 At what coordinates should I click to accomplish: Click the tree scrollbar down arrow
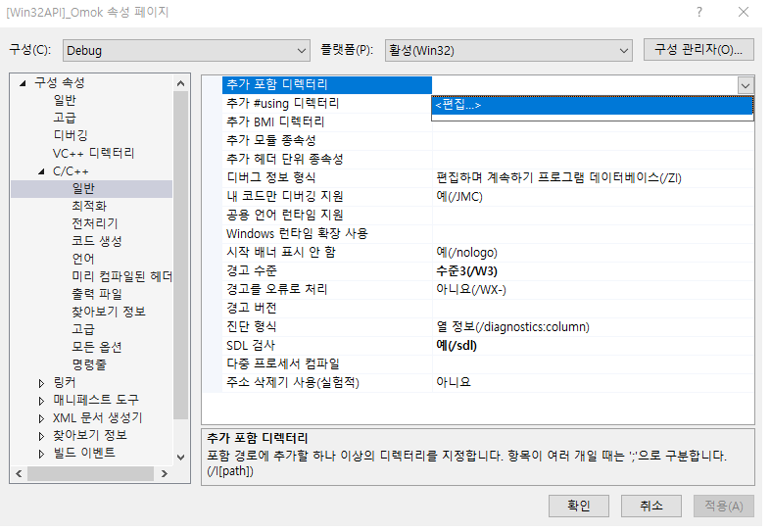pyautogui.click(x=180, y=458)
